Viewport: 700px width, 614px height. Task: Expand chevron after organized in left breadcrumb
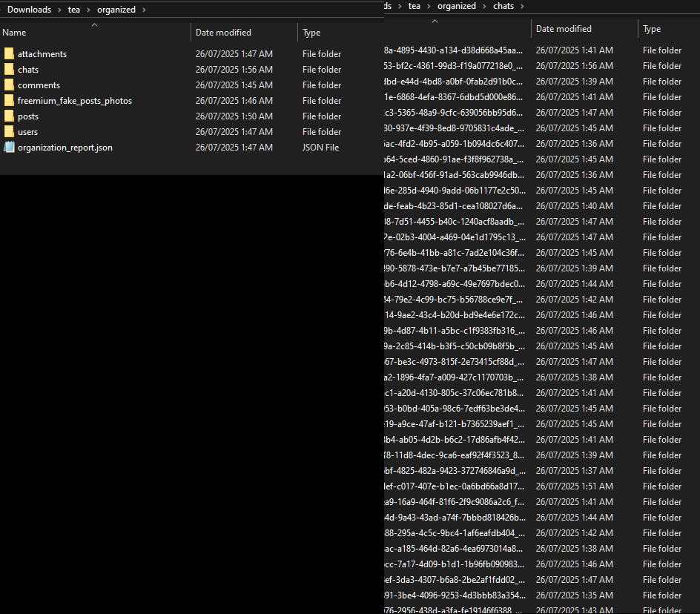[144, 10]
